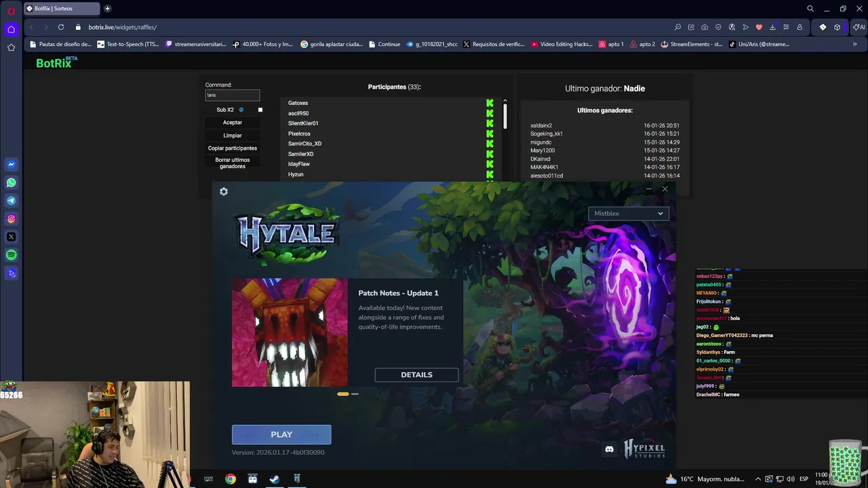Focus the Command input field
Viewport: 868px width, 488px height.
click(233, 95)
